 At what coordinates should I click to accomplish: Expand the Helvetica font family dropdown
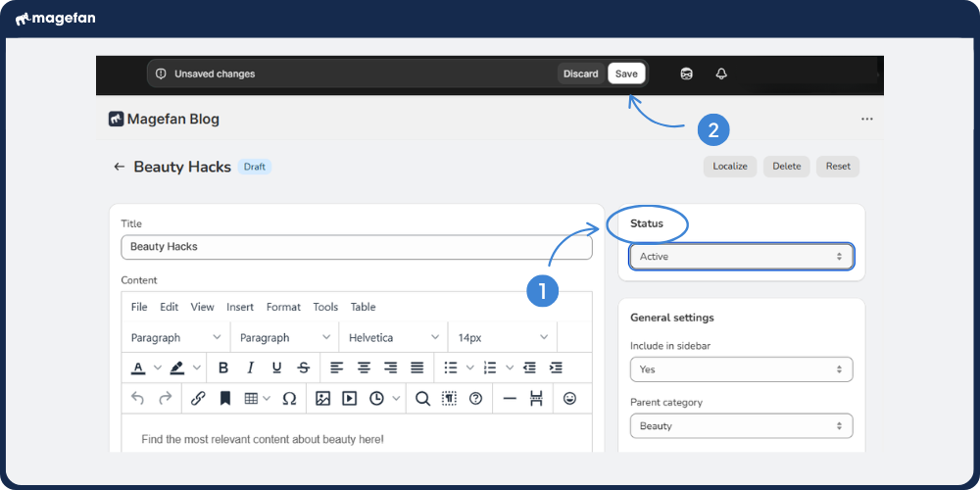pyautogui.click(x=392, y=337)
